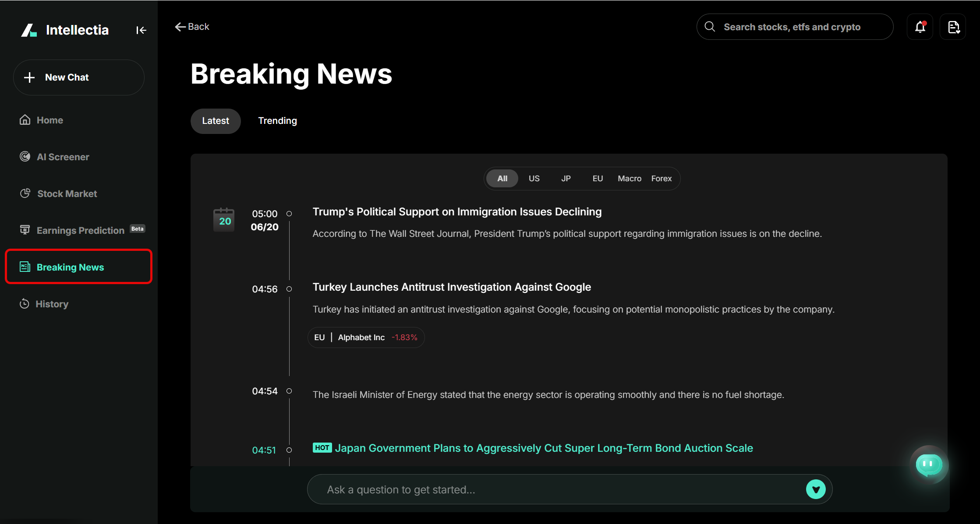The height and width of the screenshot is (524, 980).
Task: Go to the Stock Market page
Action: 67,193
